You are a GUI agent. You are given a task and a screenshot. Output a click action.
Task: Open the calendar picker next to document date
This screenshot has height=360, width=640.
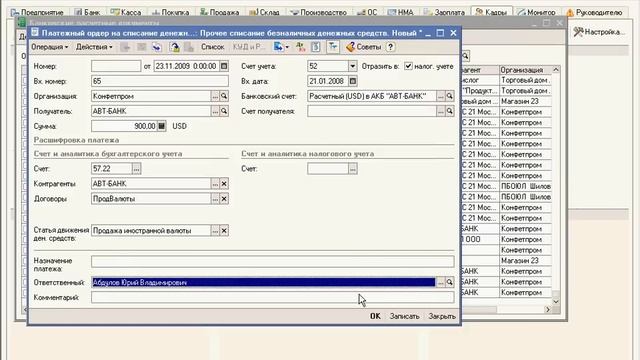click(x=224, y=66)
